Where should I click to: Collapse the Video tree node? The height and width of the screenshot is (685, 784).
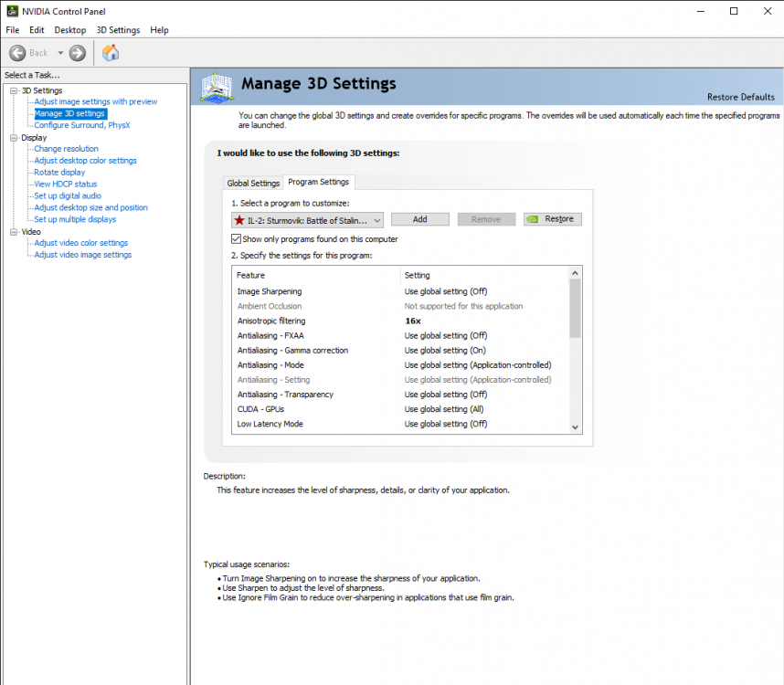tap(14, 232)
